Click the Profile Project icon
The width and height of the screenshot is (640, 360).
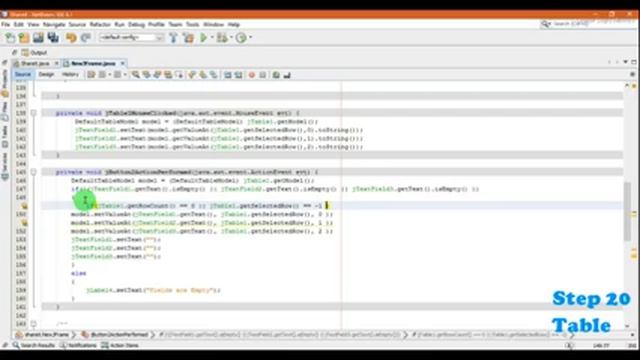pyautogui.click(x=241, y=38)
